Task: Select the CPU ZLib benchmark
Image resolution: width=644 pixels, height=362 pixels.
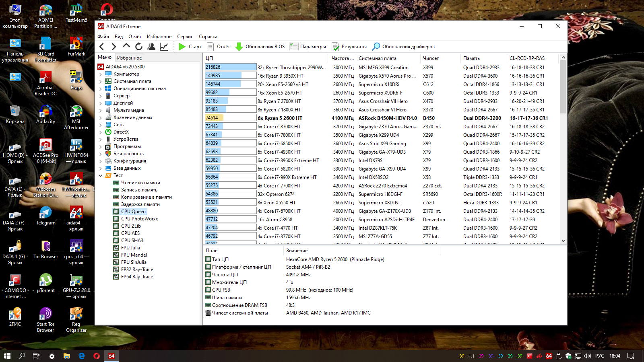Action: [x=131, y=226]
